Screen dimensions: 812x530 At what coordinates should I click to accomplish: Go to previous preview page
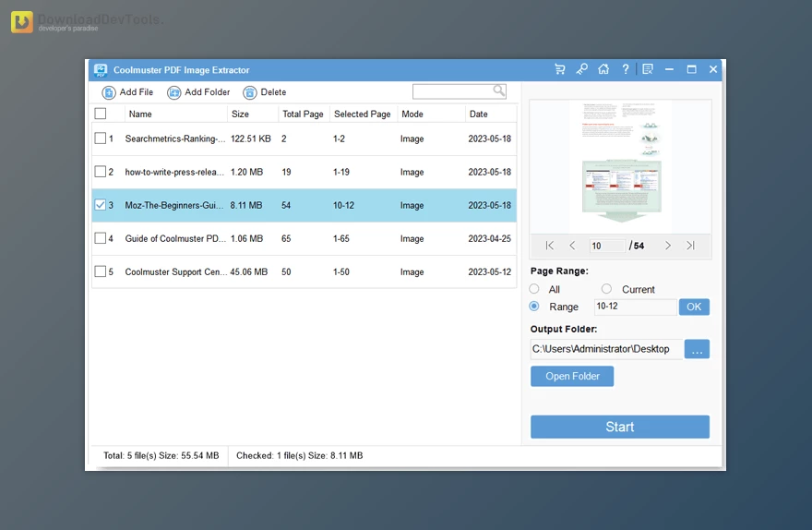(572, 246)
